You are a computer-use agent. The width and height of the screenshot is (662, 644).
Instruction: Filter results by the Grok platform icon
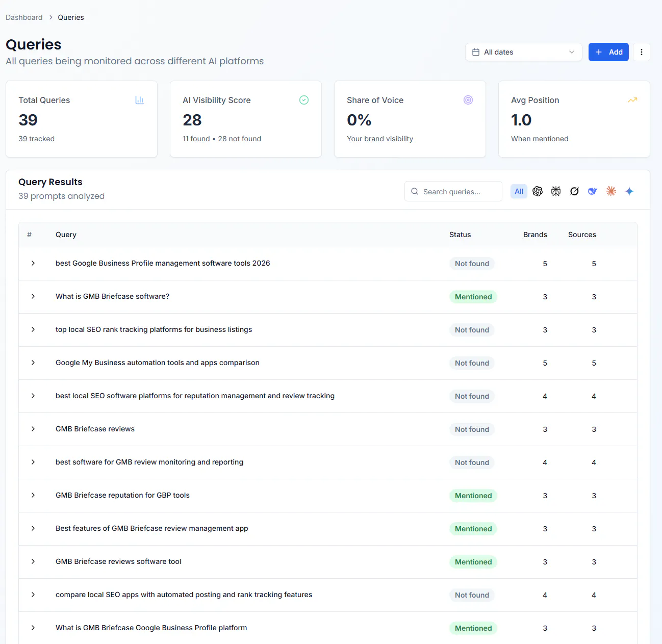coord(574,191)
